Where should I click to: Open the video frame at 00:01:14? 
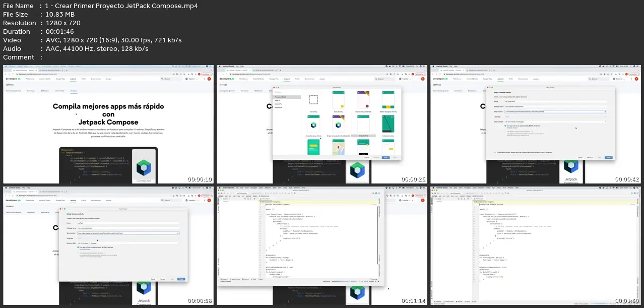[322, 245]
